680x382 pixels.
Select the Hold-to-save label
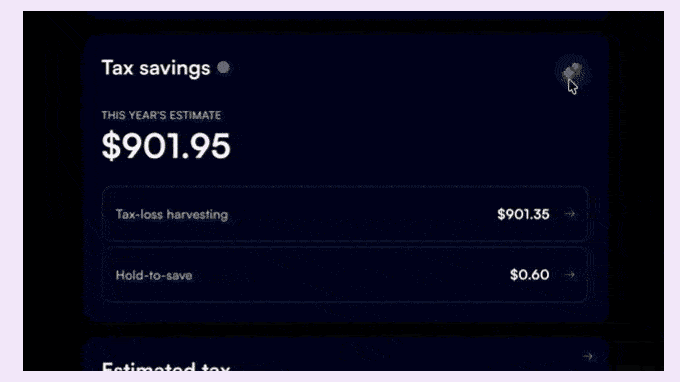point(154,275)
